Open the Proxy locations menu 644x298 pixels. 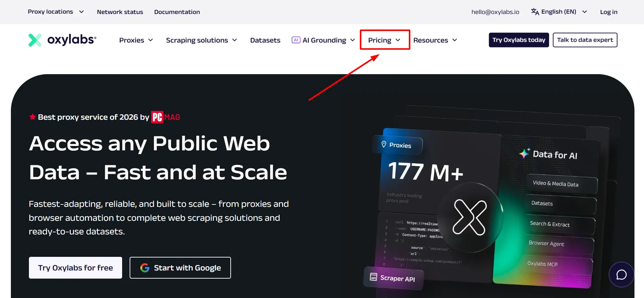[x=56, y=12]
